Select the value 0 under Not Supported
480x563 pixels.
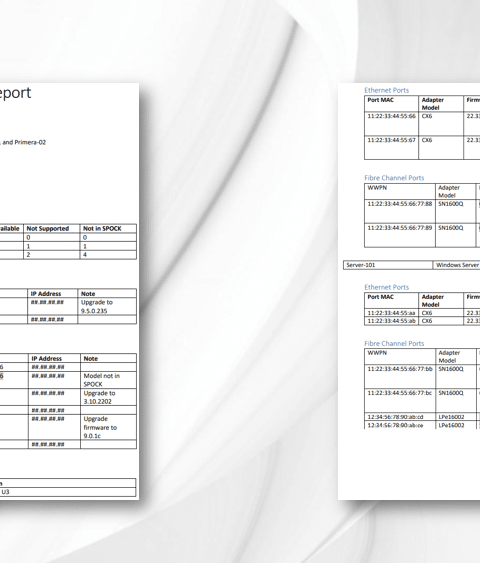pyautogui.click(x=28, y=237)
